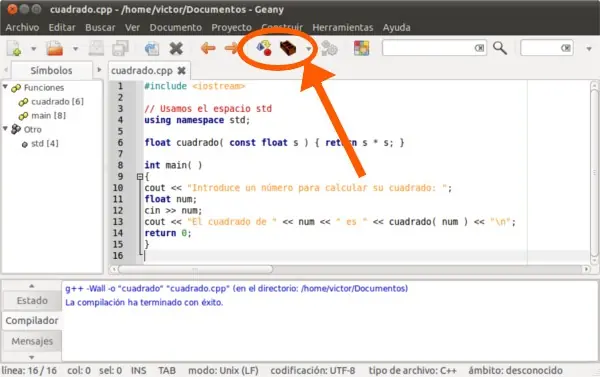The height and width of the screenshot is (377, 600).
Task: Click the 'using namespace std;' line
Action: 197,120
